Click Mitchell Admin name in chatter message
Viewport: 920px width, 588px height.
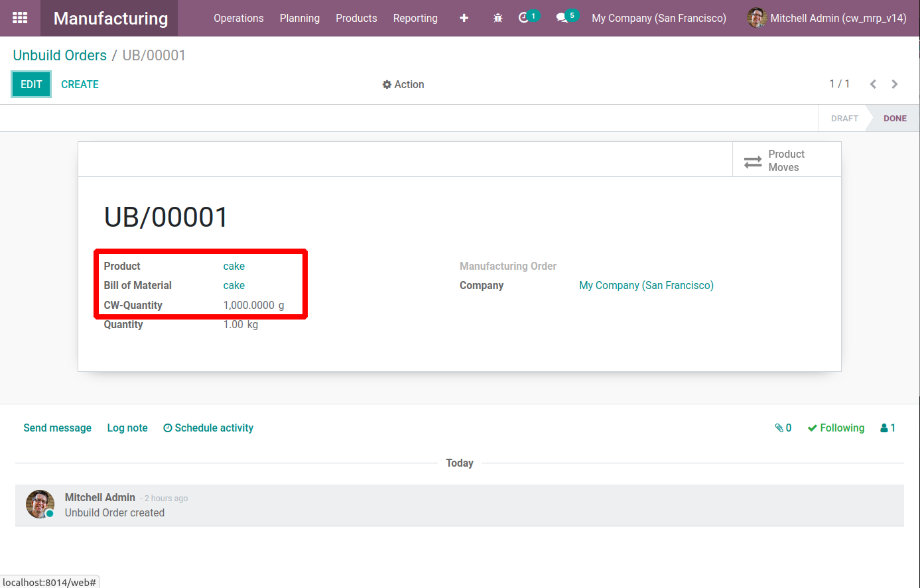[100, 498]
